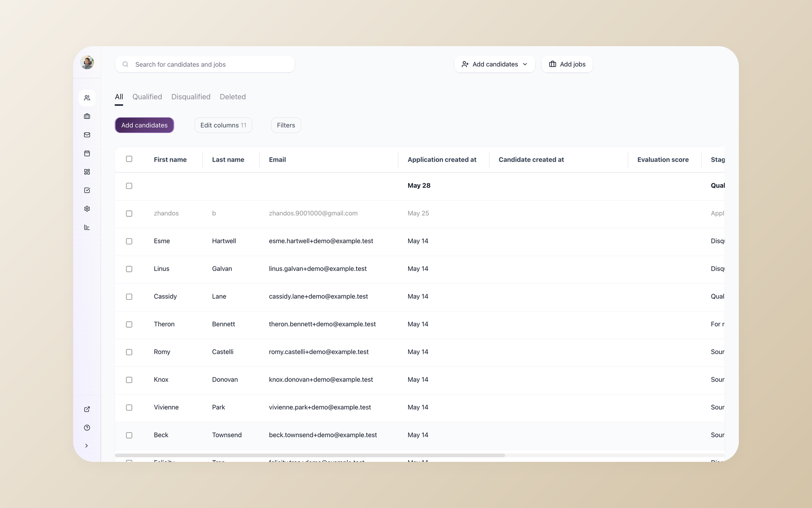Click last name Townsend
The image size is (812, 508).
pyautogui.click(x=227, y=435)
